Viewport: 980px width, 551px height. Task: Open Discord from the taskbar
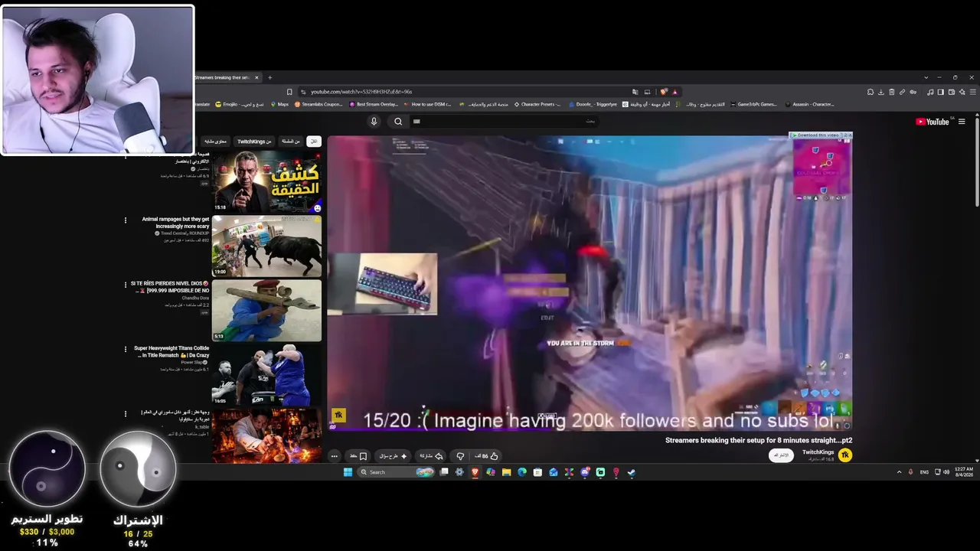[585, 472]
